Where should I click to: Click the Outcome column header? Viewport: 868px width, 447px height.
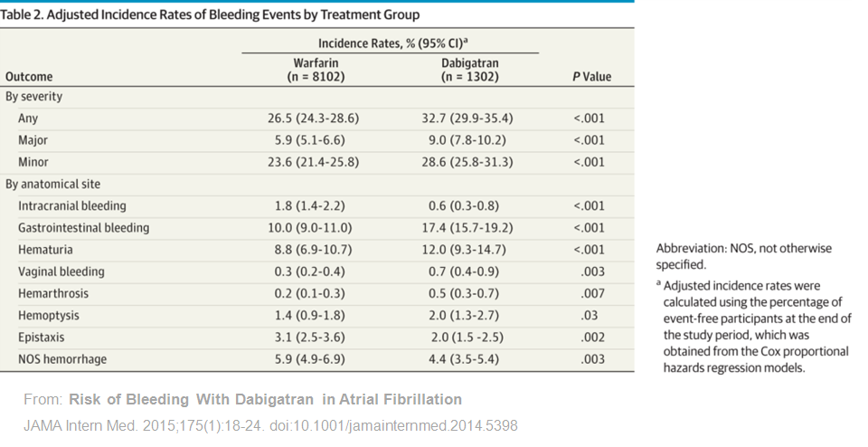(x=29, y=77)
